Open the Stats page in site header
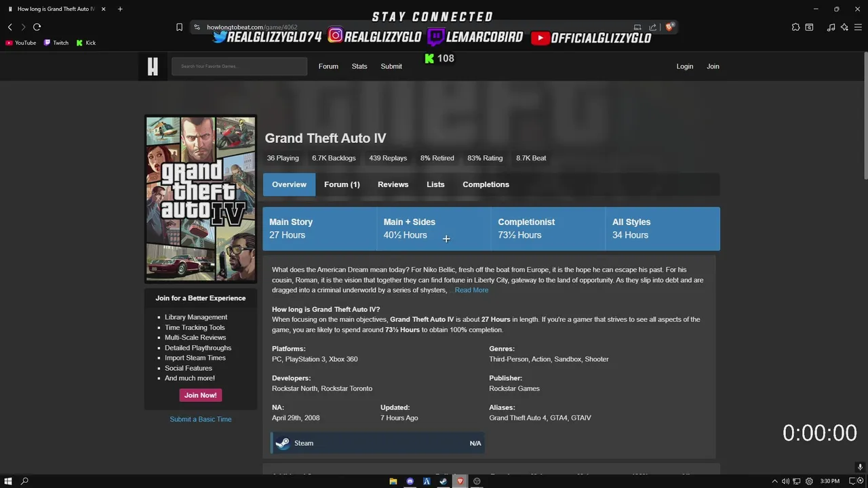This screenshot has height=488, width=868. point(359,66)
